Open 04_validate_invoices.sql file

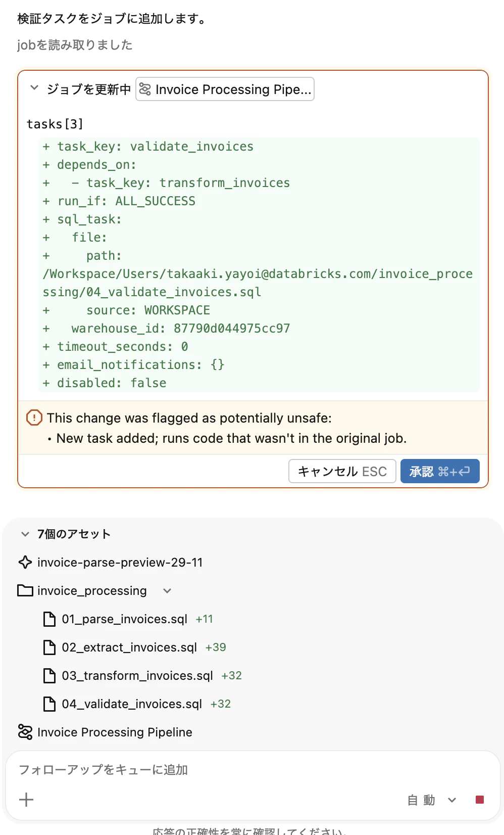[x=132, y=704]
